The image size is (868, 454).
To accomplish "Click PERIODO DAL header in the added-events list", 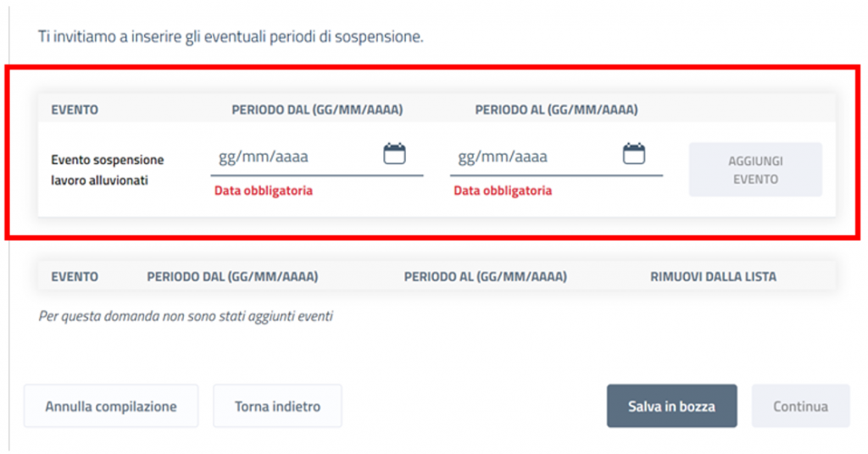I will click(x=232, y=276).
